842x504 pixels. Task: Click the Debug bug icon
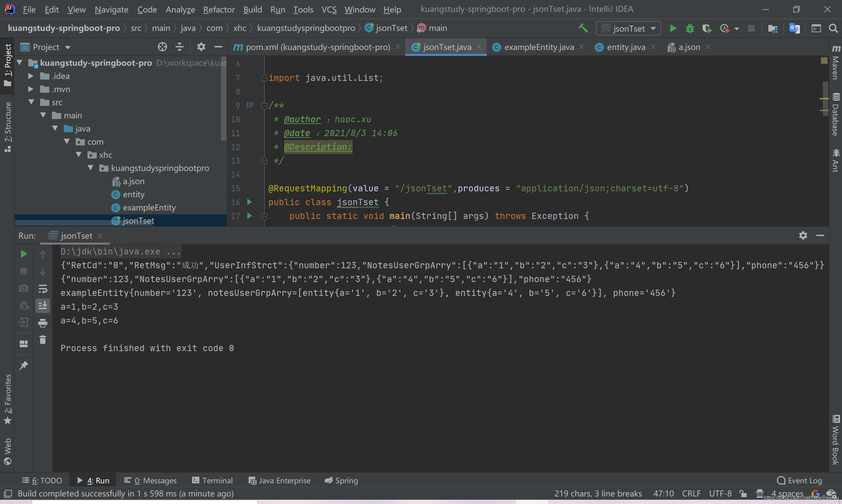pyautogui.click(x=690, y=29)
